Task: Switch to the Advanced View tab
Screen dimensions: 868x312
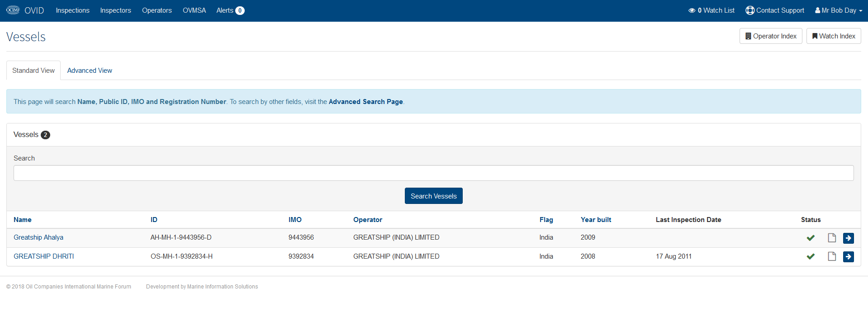Action: [x=90, y=71]
